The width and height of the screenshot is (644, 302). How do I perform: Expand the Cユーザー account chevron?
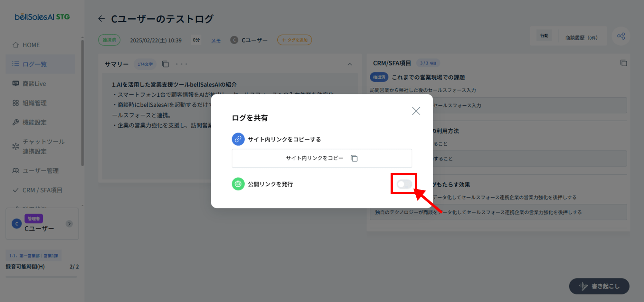69,224
